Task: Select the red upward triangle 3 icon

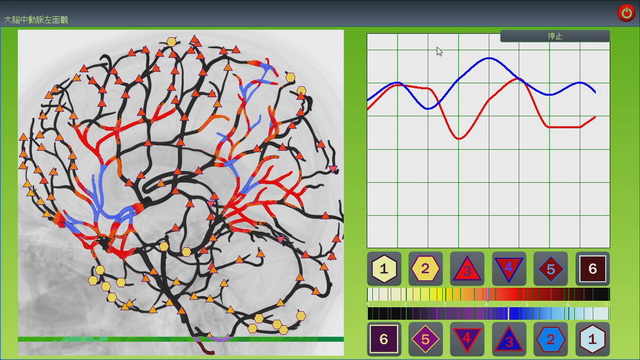Action: [467, 269]
